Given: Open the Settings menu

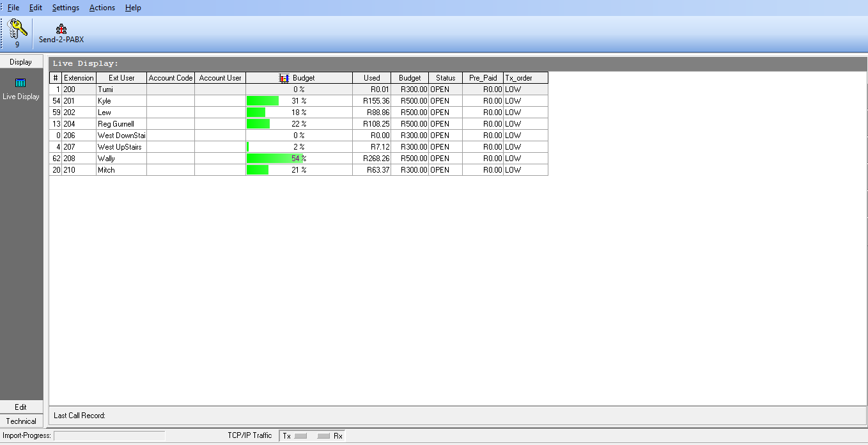Looking at the screenshot, I should tap(66, 8).
